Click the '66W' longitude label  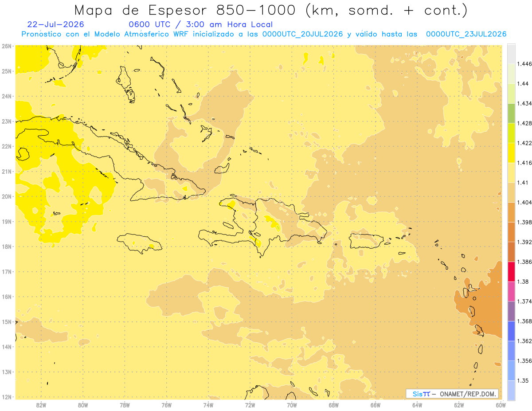tap(375, 405)
